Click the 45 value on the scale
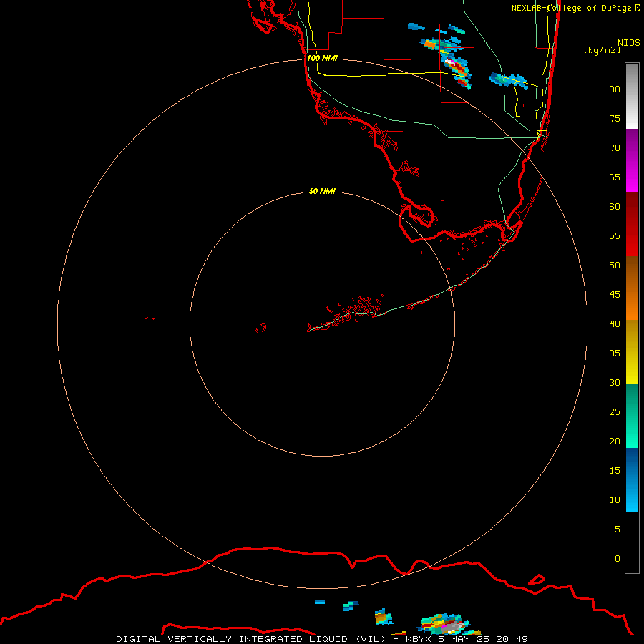 [615, 295]
